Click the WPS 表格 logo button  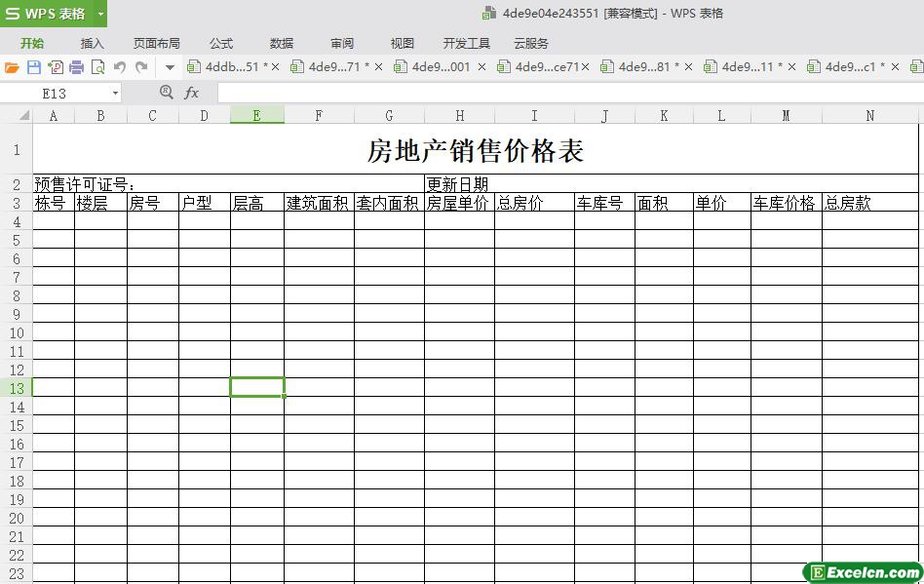pos(47,14)
